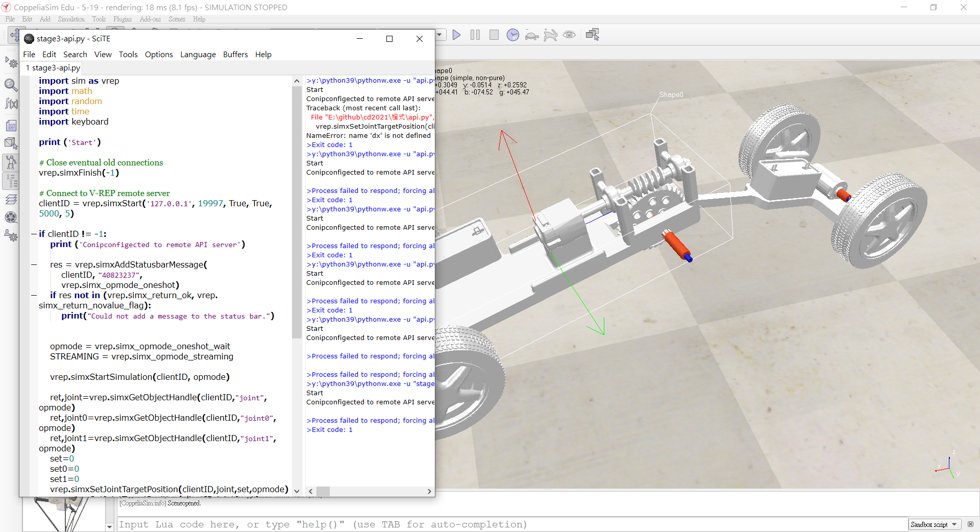Image resolution: width=980 pixels, height=532 pixels.
Task: Toggle the scene hierarchy icon
Action: (x=11, y=181)
